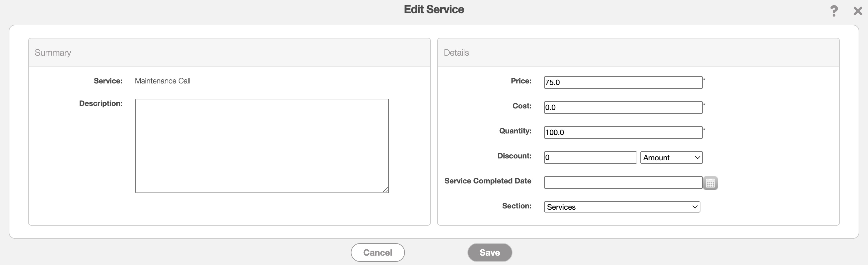Click the Description label
Viewport: 868px width, 265px height.
coord(100,103)
